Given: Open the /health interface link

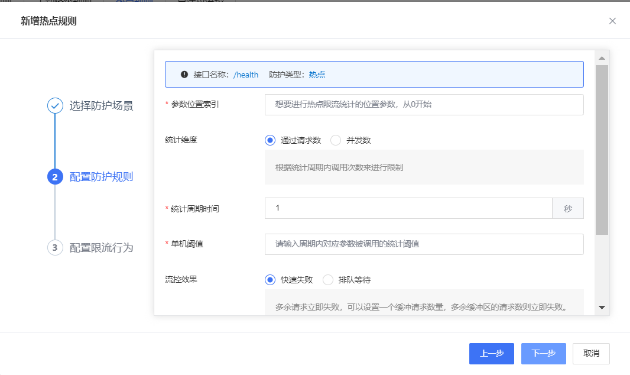Looking at the screenshot, I should 245,75.
